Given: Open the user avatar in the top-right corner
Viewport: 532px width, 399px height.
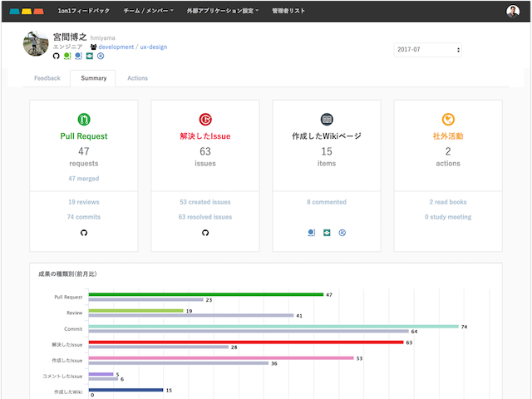Looking at the screenshot, I should point(513,11).
